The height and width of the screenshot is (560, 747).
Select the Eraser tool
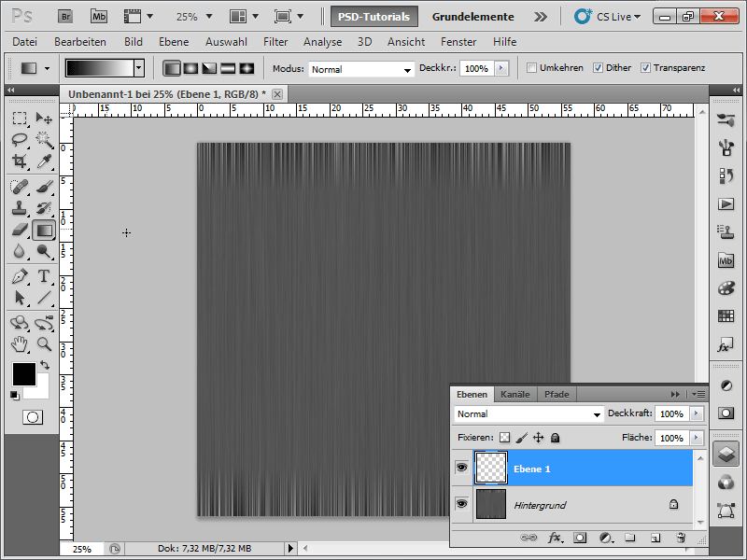point(20,230)
